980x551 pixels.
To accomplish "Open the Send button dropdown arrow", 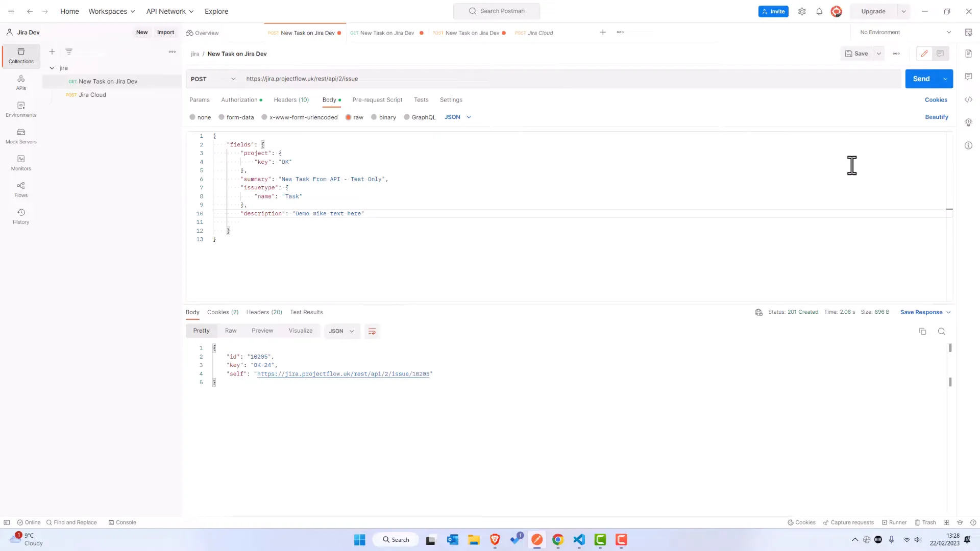I will (x=945, y=79).
